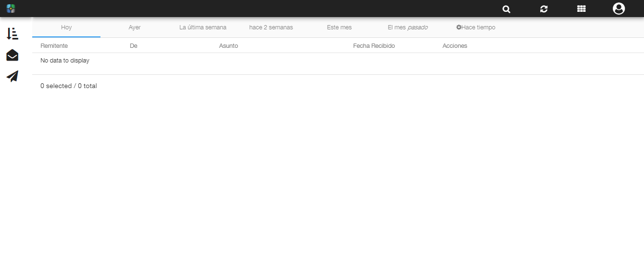Open the search magnifier icon
Viewport: 644px width, 267px height.
click(506, 9)
